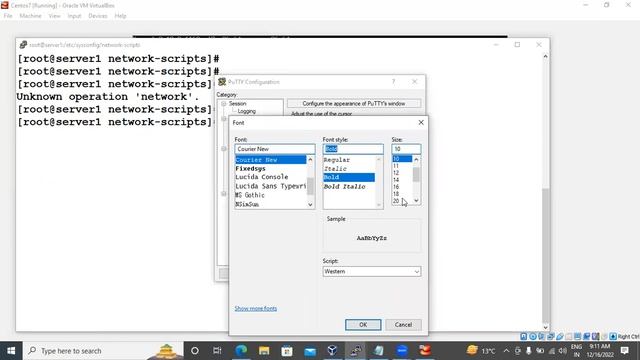Select MS Gothic in font list
Screen dimensions: 640x360
pos(270,195)
